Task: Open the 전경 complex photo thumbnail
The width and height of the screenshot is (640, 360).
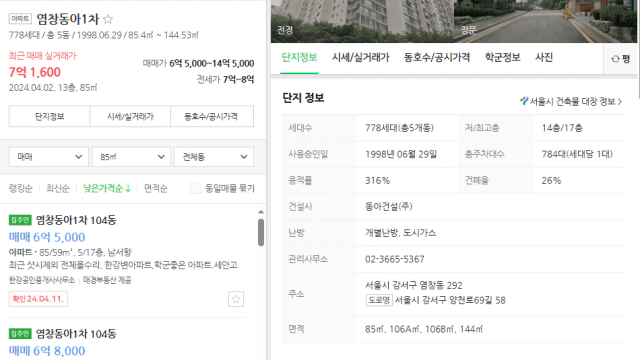Action: tap(362, 21)
